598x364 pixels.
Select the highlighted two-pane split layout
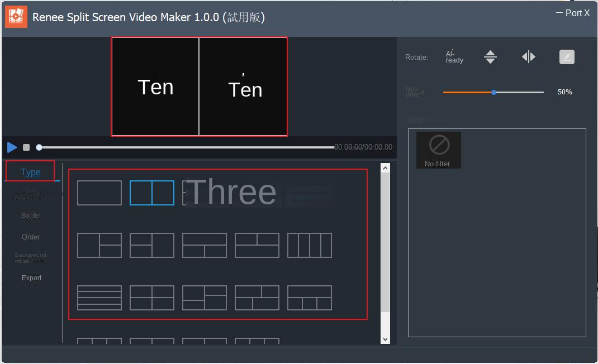pyautogui.click(x=152, y=192)
